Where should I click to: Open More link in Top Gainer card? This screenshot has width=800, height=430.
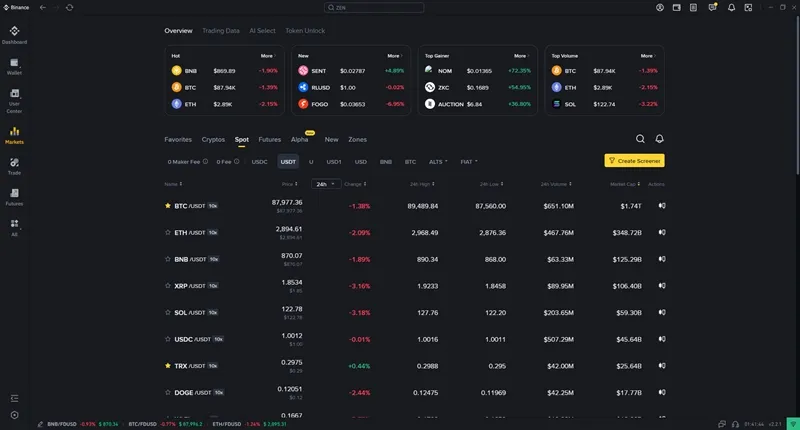point(519,56)
